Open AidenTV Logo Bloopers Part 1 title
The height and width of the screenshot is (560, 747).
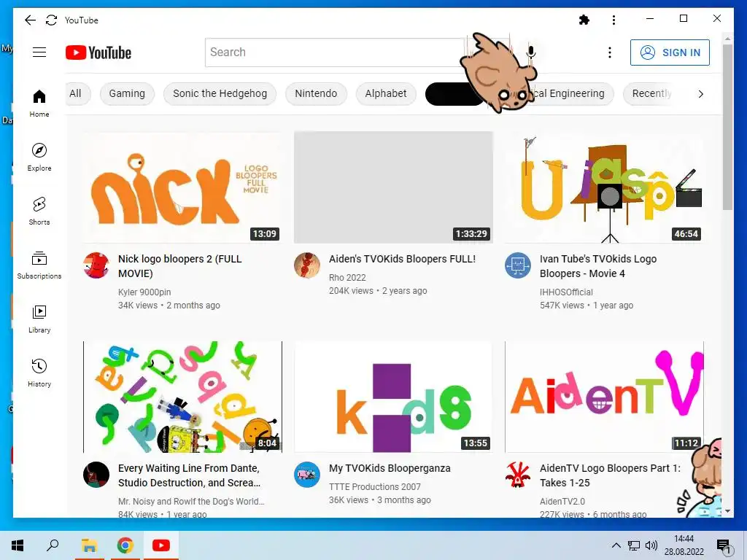(x=611, y=475)
